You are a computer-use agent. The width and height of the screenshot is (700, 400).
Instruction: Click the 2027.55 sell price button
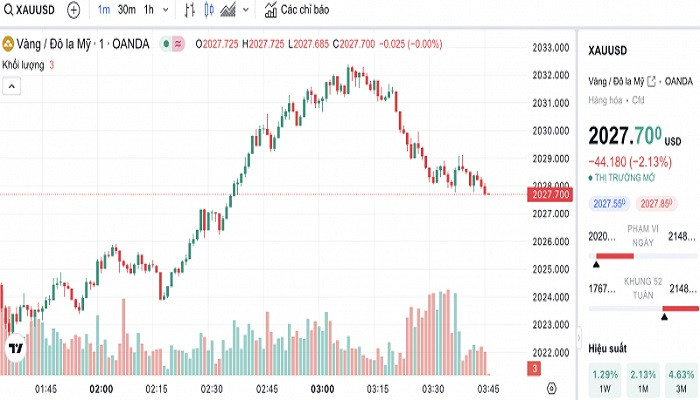(609, 203)
